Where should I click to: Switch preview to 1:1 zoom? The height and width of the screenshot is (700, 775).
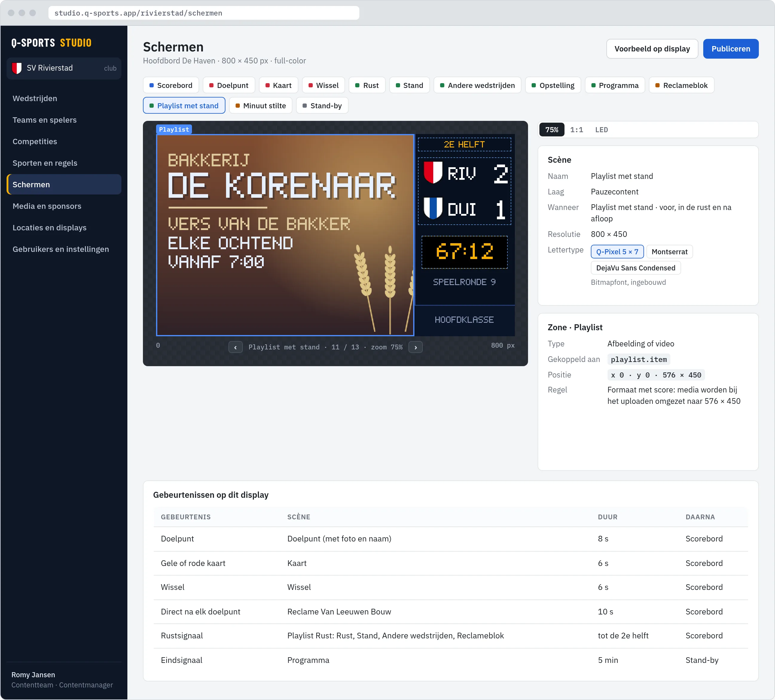pos(576,130)
